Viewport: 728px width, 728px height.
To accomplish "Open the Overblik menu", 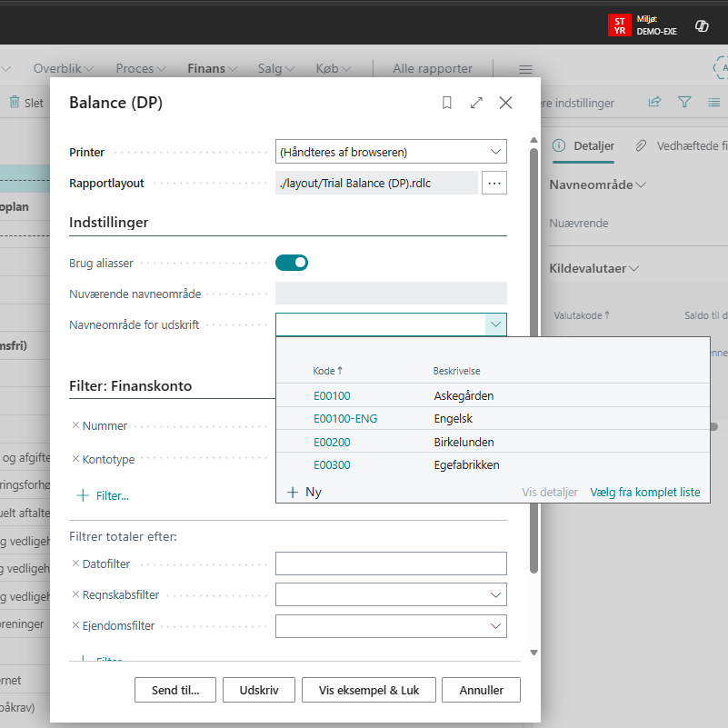I will pyautogui.click(x=63, y=69).
